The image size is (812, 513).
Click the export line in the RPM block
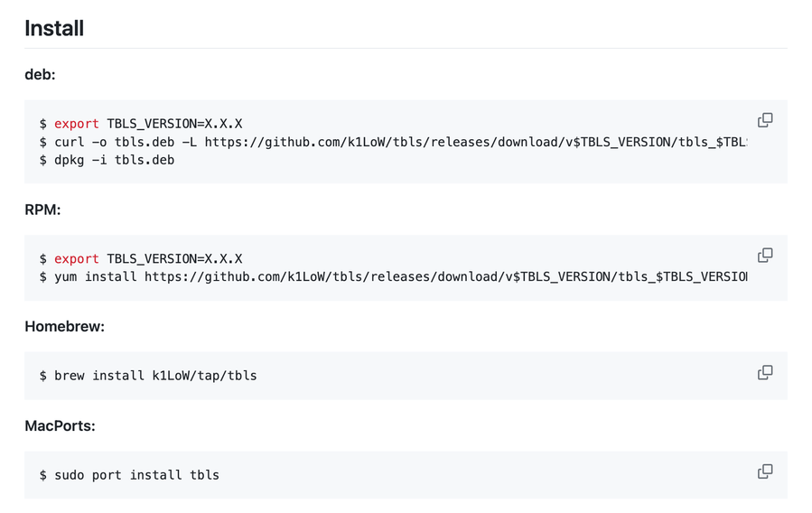[x=141, y=259]
